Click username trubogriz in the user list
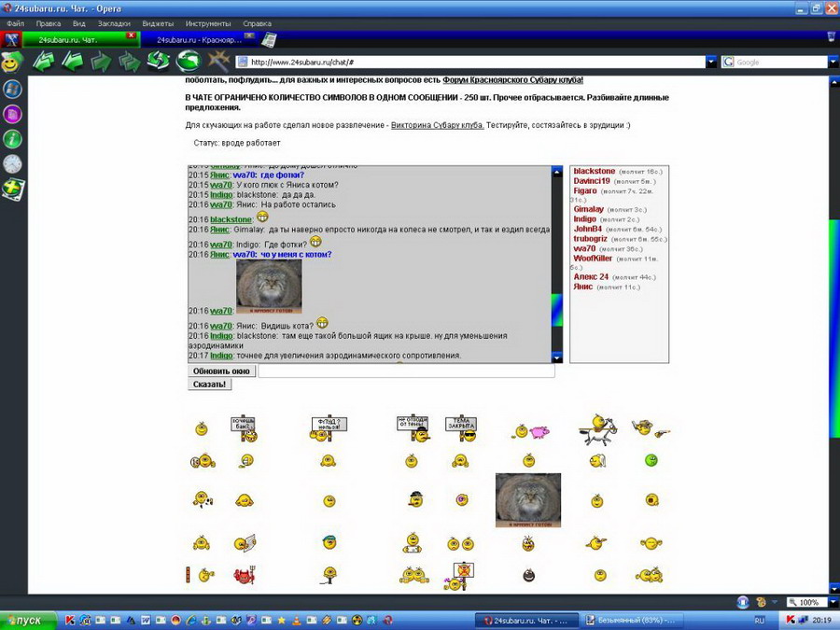The height and width of the screenshot is (630, 840). [x=591, y=238]
